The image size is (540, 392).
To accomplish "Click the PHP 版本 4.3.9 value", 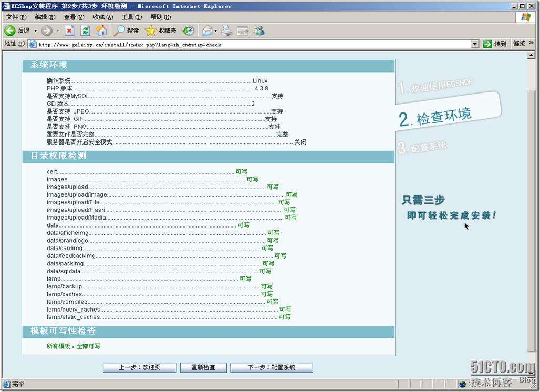I will 262,88.
